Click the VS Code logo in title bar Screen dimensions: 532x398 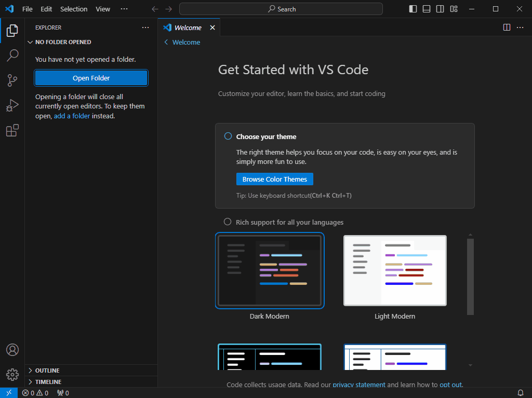[x=9, y=9]
